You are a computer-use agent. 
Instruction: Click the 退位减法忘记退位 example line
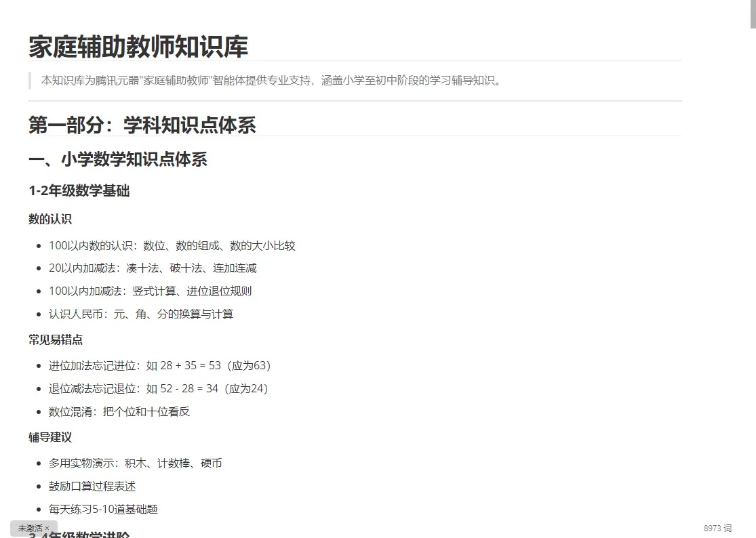[x=158, y=389]
